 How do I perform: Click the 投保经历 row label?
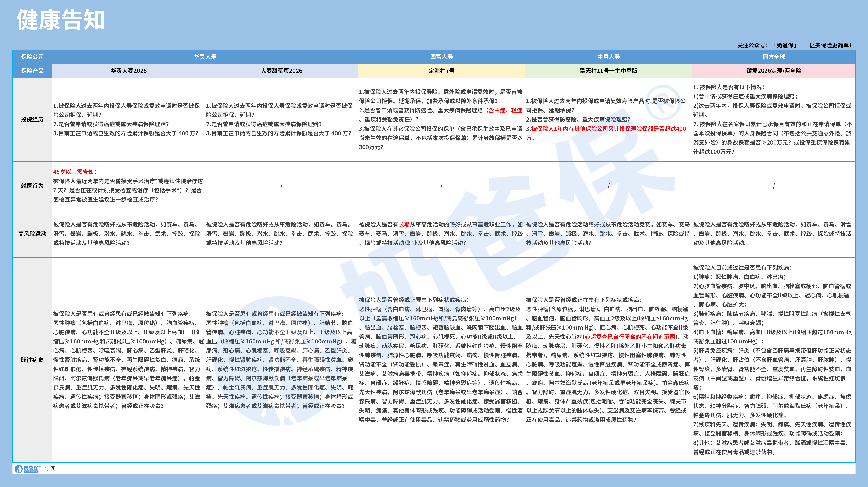(x=32, y=119)
